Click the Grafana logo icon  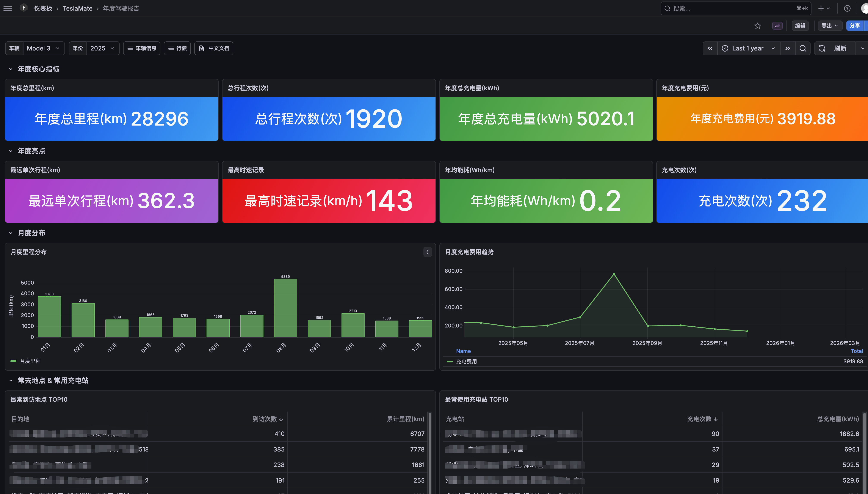coord(24,8)
